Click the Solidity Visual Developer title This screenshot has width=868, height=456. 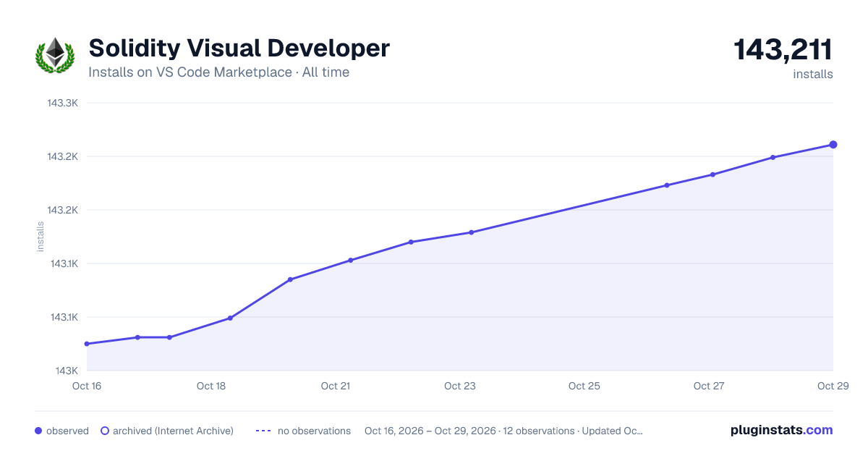[x=239, y=48]
